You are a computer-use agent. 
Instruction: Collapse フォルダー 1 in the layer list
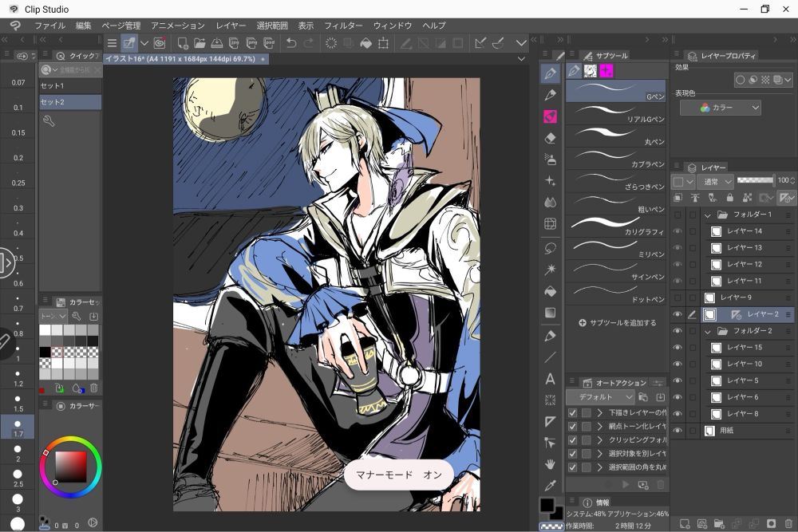pos(707,215)
